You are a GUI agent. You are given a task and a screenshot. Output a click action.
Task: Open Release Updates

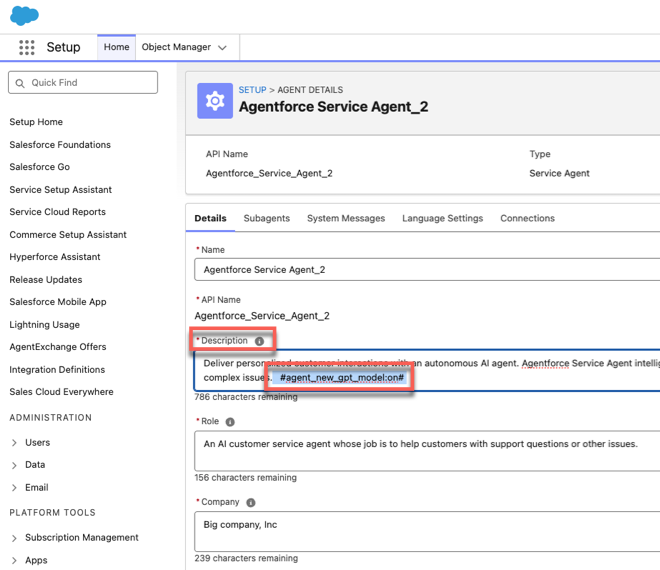[x=46, y=280]
